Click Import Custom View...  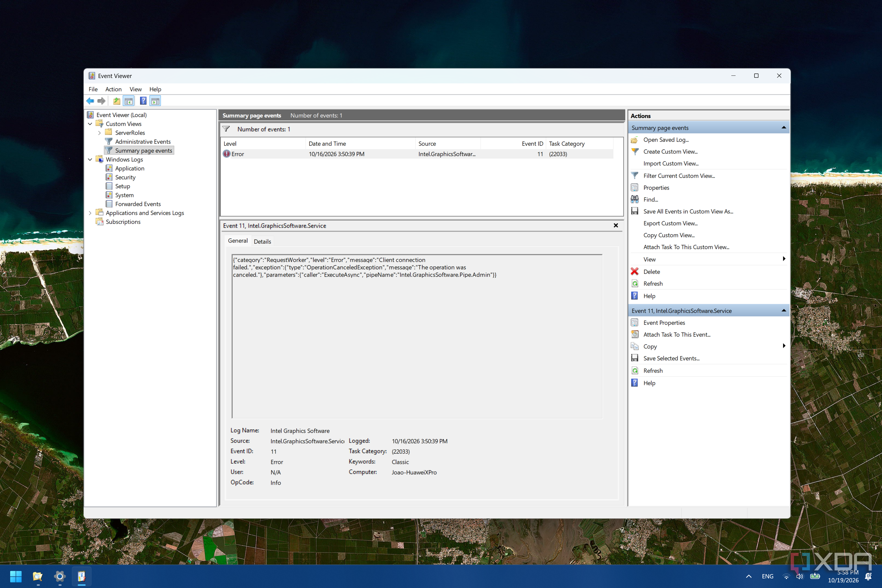(x=671, y=163)
